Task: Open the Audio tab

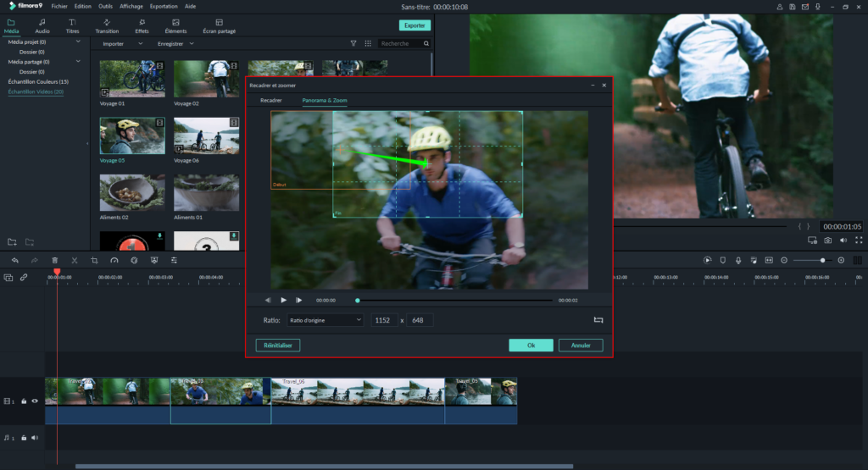Action: [x=42, y=26]
